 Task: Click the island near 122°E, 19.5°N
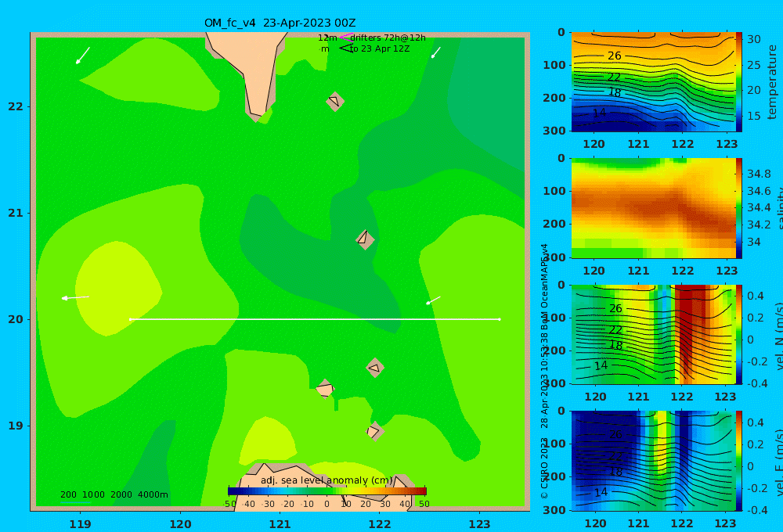tap(374, 368)
